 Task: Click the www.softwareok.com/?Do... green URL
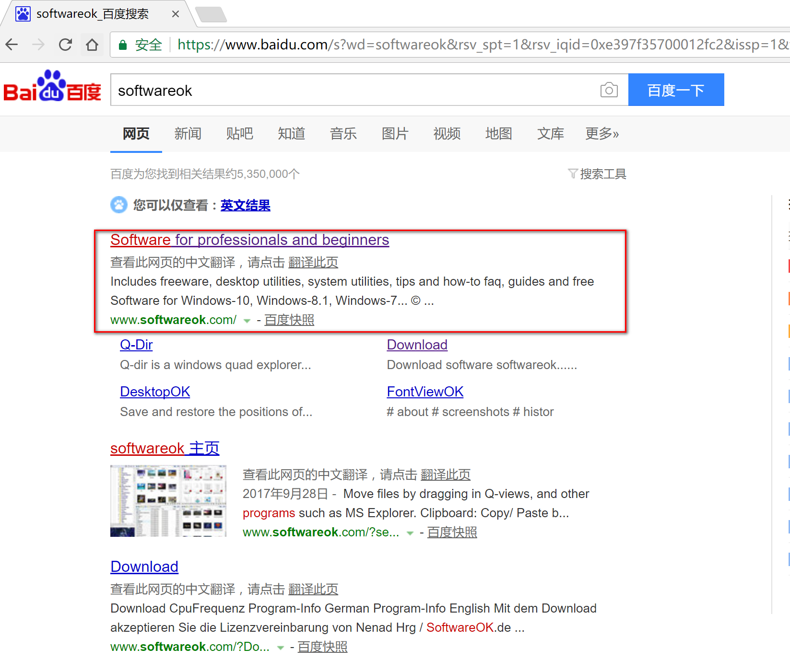(189, 647)
